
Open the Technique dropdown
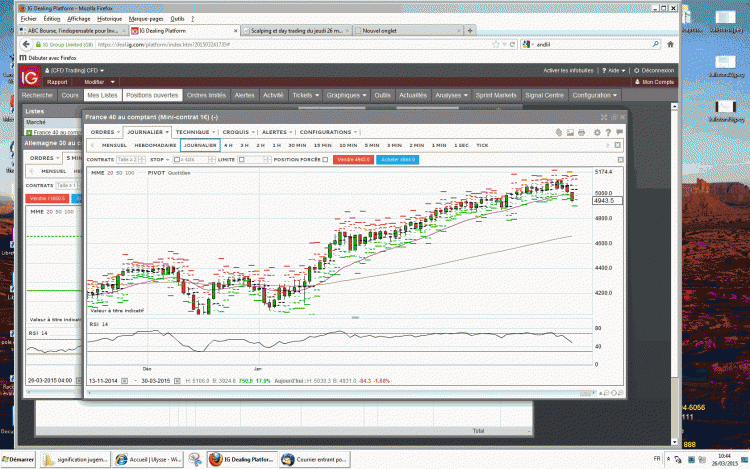(x=195, y=132)
